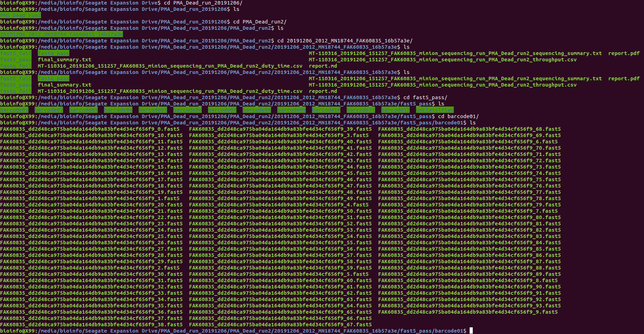Image resolution: width=644 pixels, height=334 pixels.
Task: Select the barcode12 directory entry
Action: tap(395, 110)
